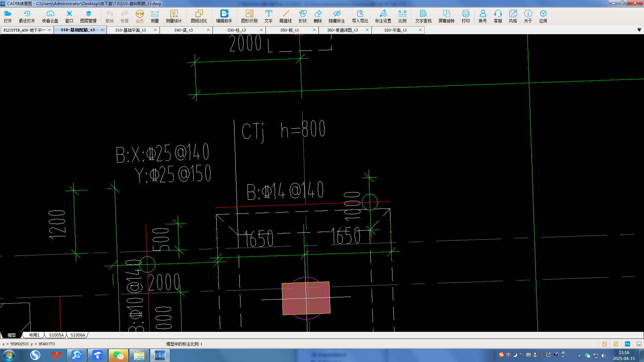The height and width of the screenshot is (362, 644).
Task: Toggle Sogou Chinese/English input mode (中)
Action: click(508, 355)
